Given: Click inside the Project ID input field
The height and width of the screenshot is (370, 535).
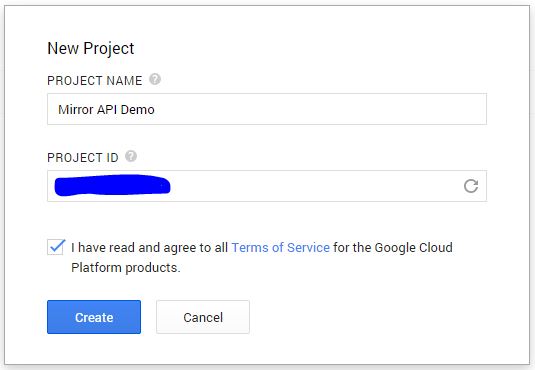Looking at the screenshot, I should pos(267,186).
